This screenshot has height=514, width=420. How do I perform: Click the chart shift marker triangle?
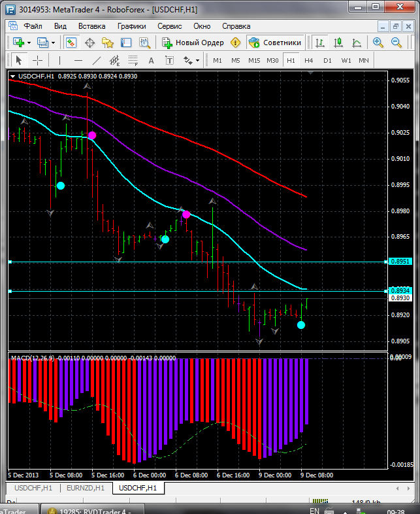[310, 73]
